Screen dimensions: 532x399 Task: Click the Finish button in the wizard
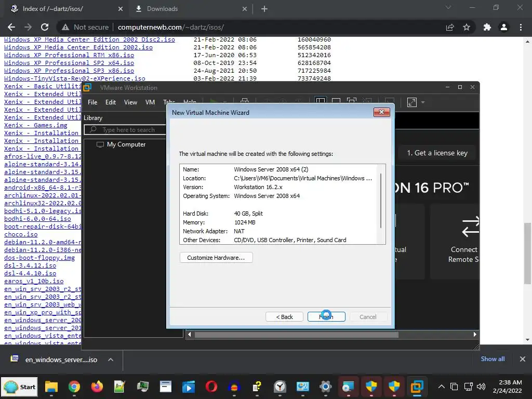click(326, 316)
